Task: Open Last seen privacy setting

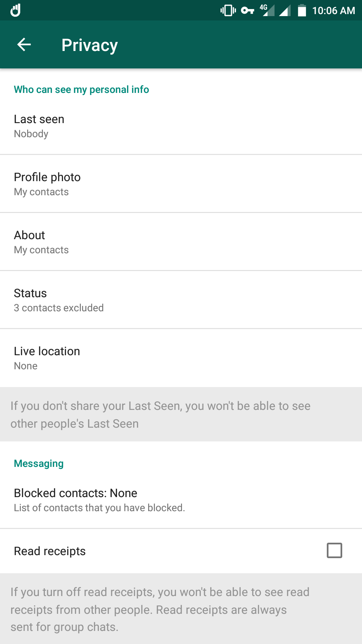Action: click(181, 126)
